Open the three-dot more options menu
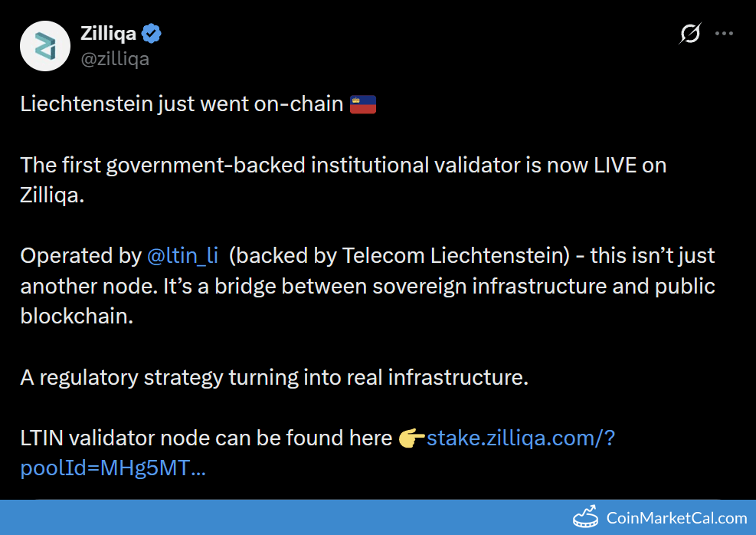The width and height of the screenshot is (756, 535). [724, 34]
